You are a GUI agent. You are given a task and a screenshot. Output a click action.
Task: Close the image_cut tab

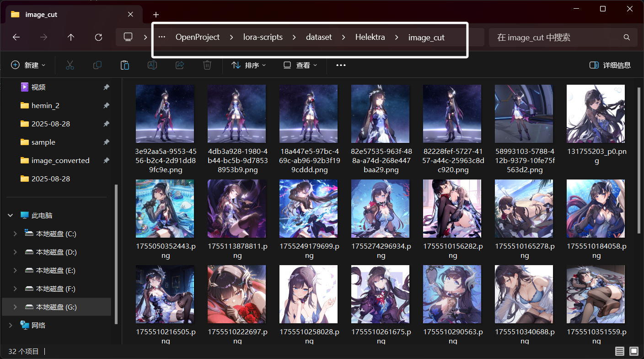click(131, 14)
